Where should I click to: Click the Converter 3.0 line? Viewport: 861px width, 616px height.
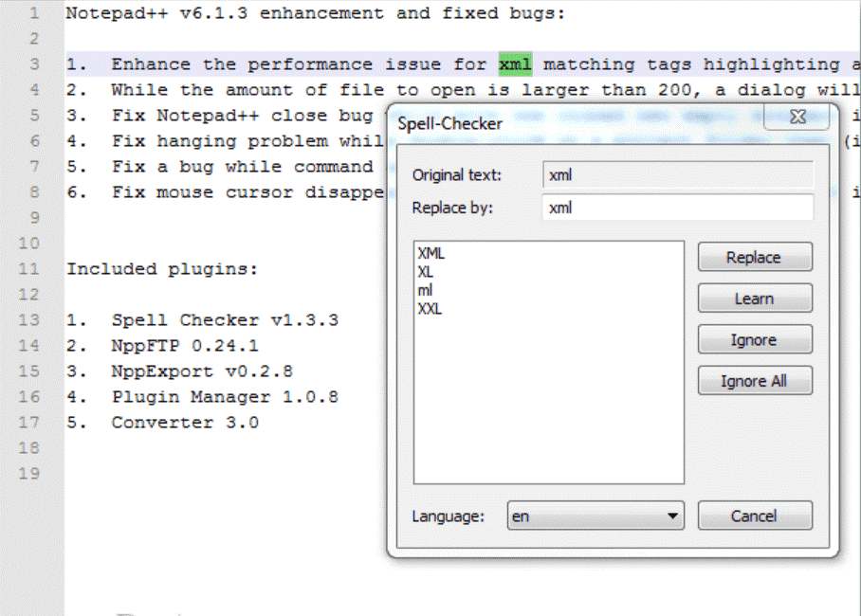(x=162, y=422)
